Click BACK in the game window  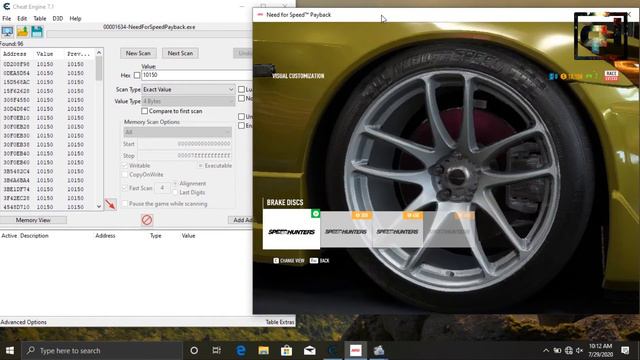[x=320, y=260]
